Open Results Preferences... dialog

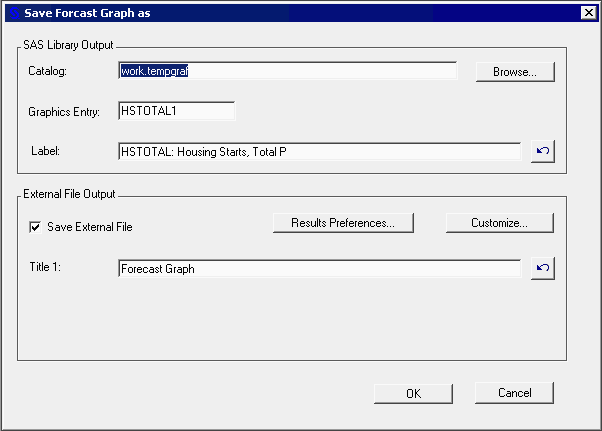[343, 223]
